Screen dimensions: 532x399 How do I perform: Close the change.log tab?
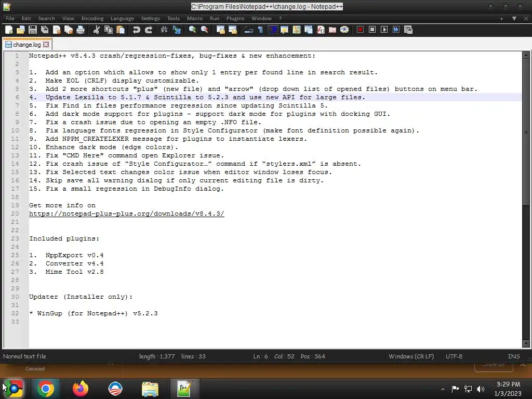[46, 45]
